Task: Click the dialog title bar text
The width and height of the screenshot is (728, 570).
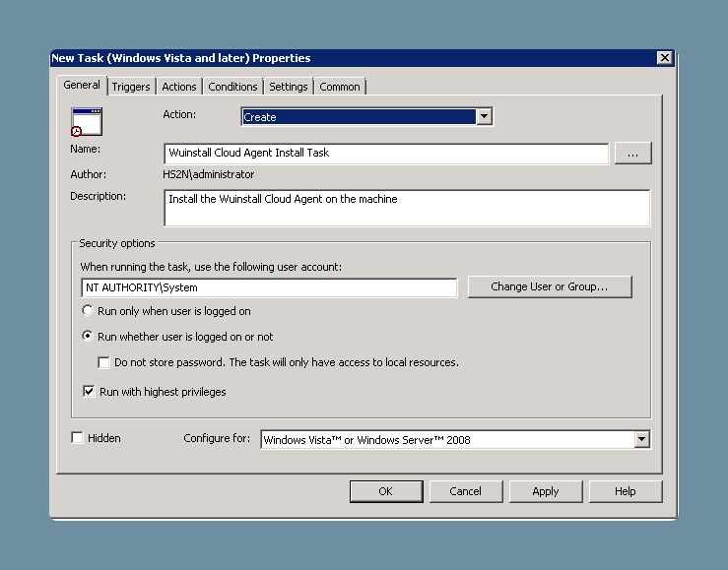Action: click(181, 58)
